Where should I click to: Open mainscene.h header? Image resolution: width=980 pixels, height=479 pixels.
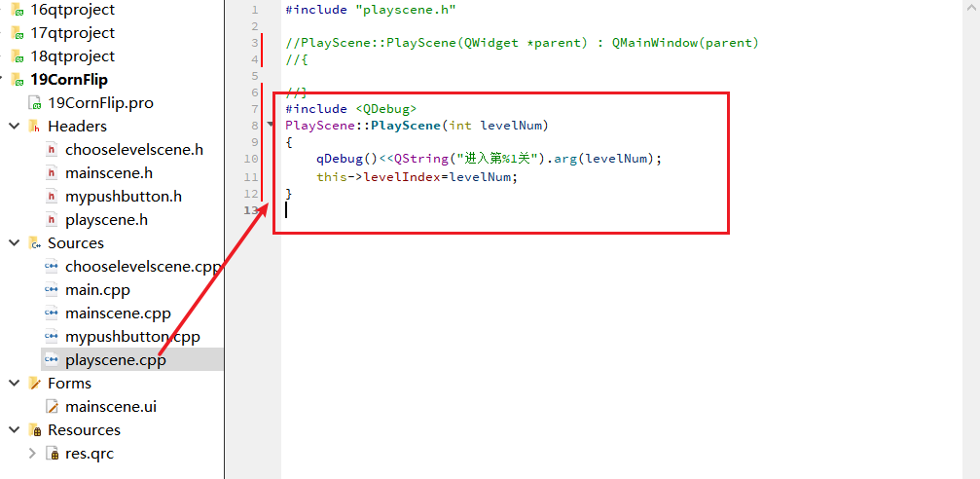(109, 173)
